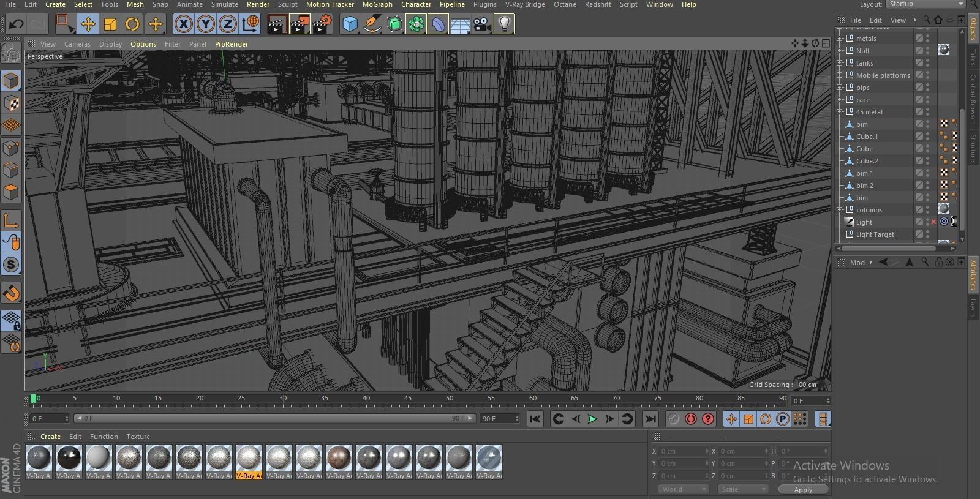Image resolution: width=980 pixels, height=499 pixels.
Task: Toggle visibility dots for columns
Action: pos(928,209)
